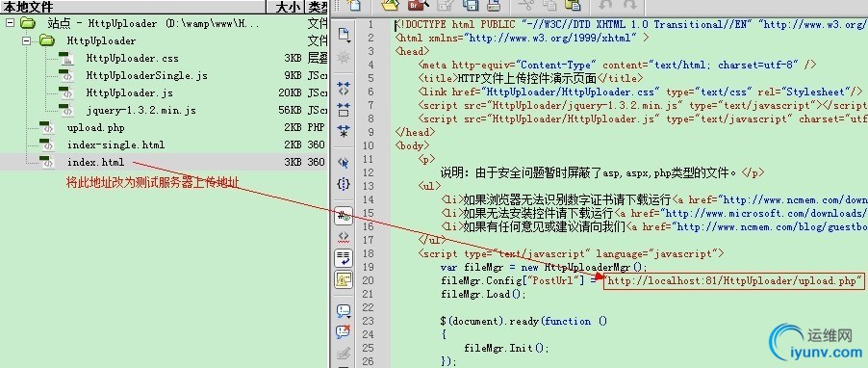
Task: Click the Redo arrow icon
Action: 630,5
